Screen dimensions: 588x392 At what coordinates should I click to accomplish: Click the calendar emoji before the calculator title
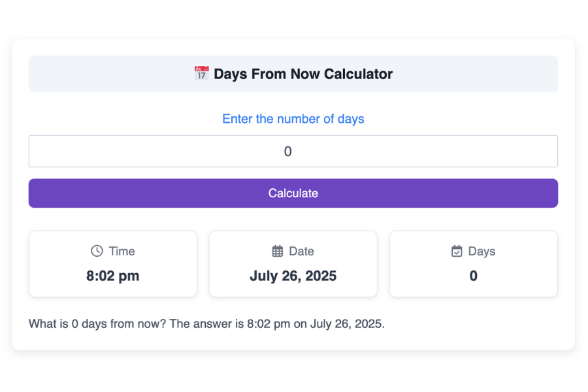click(x=201, y=73)
